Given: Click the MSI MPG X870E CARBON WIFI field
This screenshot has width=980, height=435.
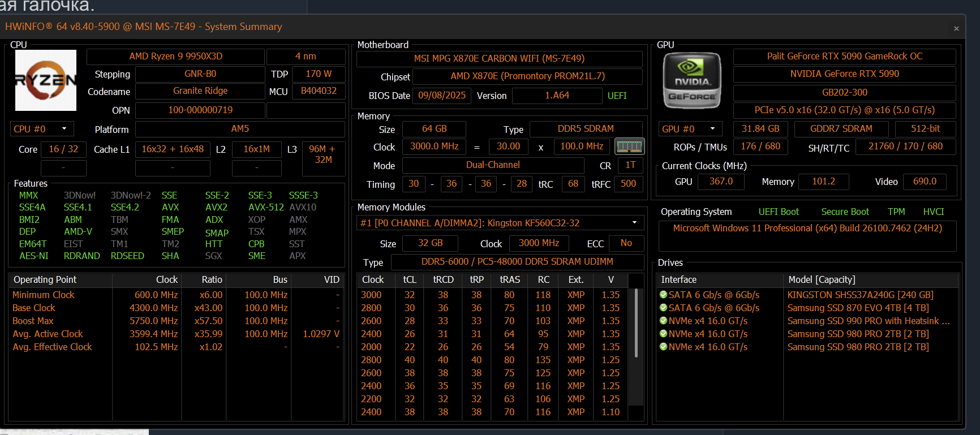Looking at the screenshot, I should [499, 59].
